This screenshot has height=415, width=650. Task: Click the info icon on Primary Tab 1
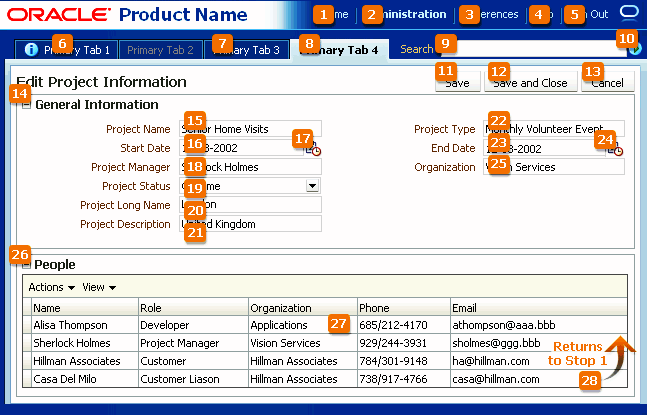31,50
